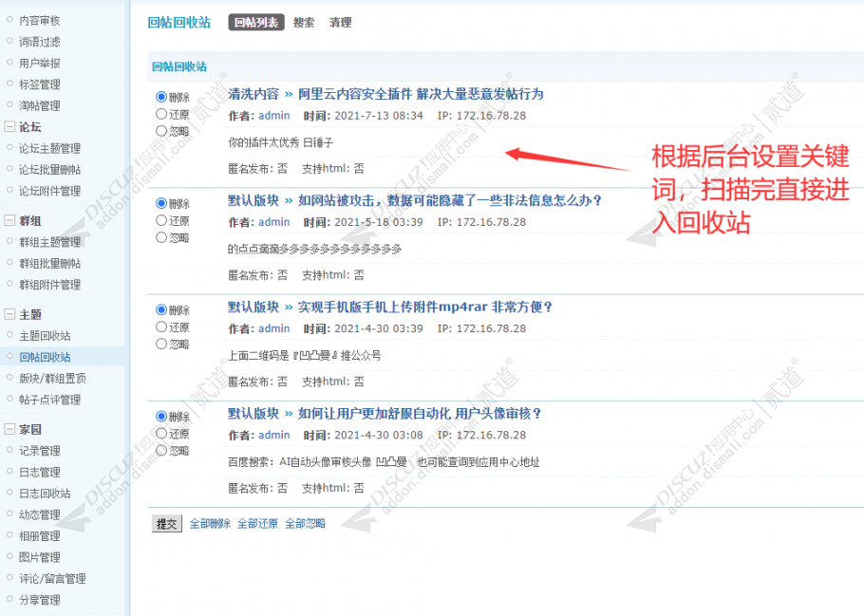Open 用户举报 in sidebar
864x616 pixels.
[x=40, y=64]
